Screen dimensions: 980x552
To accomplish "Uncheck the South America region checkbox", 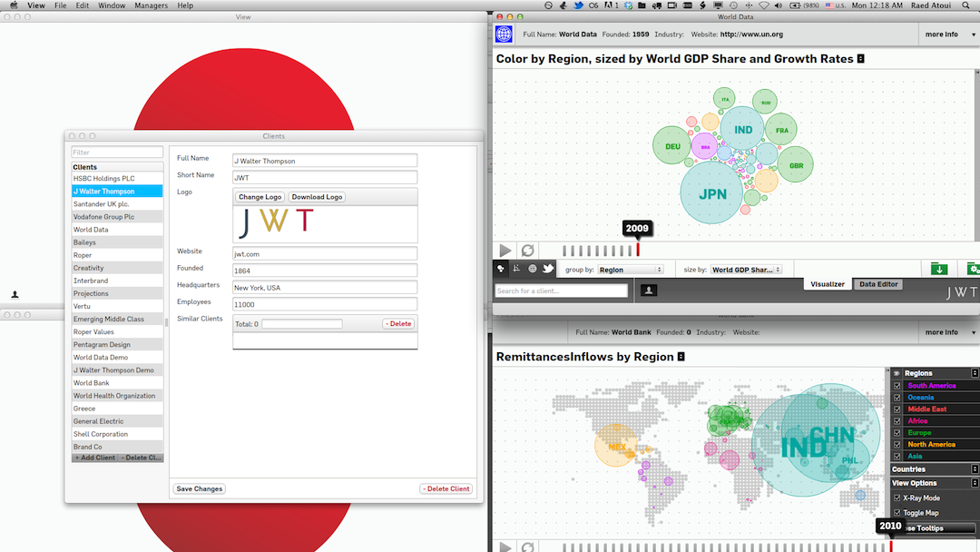I will point(897,386).
